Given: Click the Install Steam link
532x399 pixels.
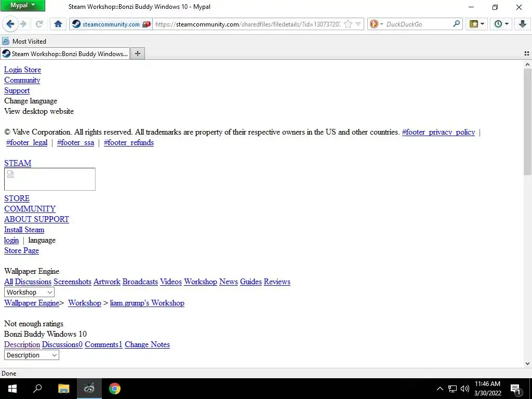Looking at the screenshot, I should click(x=24, y=230).
